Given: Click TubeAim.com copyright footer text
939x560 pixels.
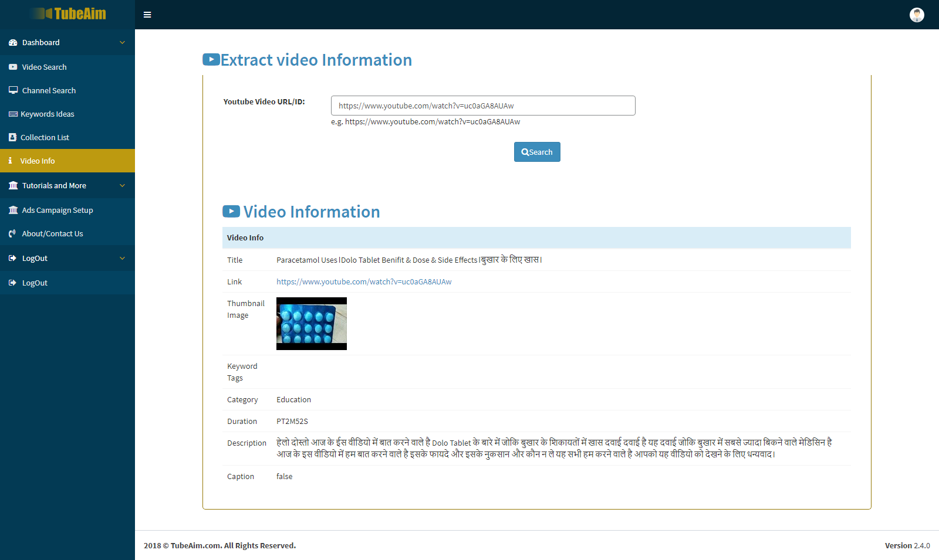Looking at the screenshot, I should pos(219,545).
